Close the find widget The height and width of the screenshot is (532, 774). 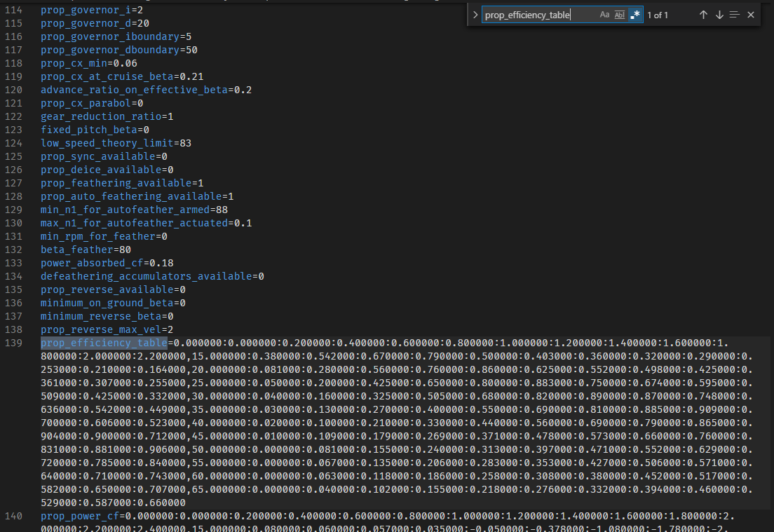pos(751,15)
